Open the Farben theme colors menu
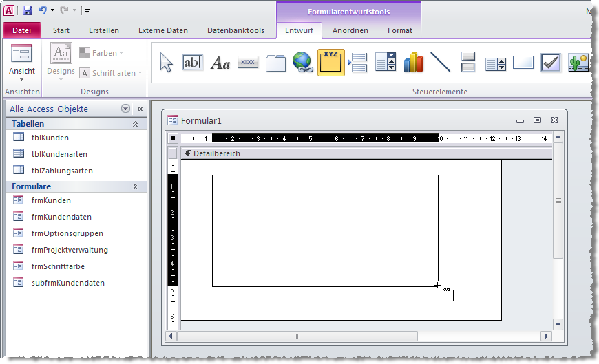Viewport: 599px width, 364px height. tap(102, 53)
